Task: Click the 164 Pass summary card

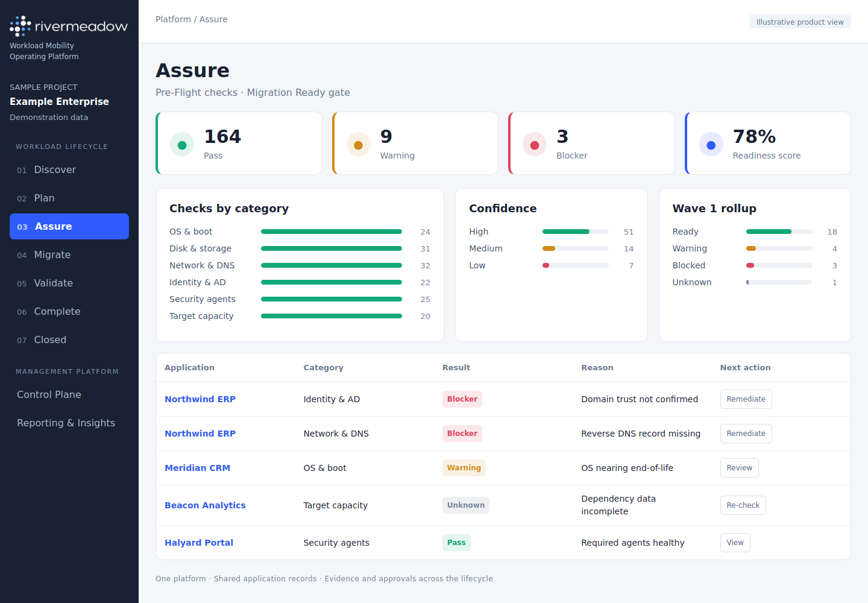Action: 239,144
